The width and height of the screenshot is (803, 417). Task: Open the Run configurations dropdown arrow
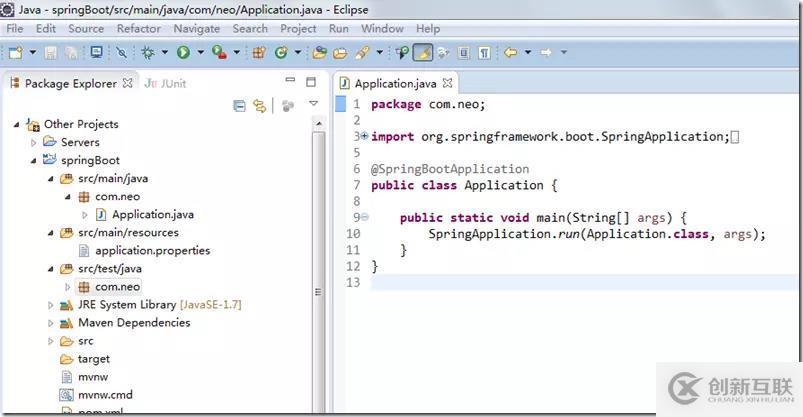coord(200,52)
